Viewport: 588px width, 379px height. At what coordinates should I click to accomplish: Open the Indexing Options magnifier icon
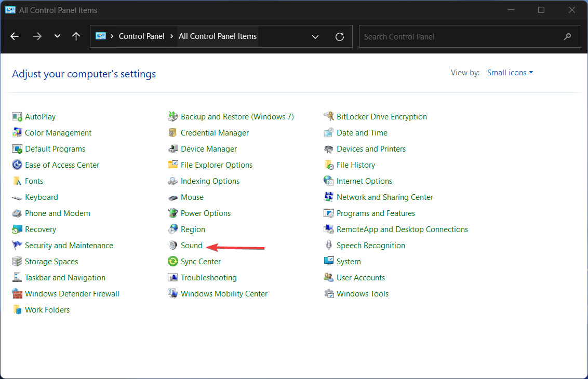(x=173, y=181)
